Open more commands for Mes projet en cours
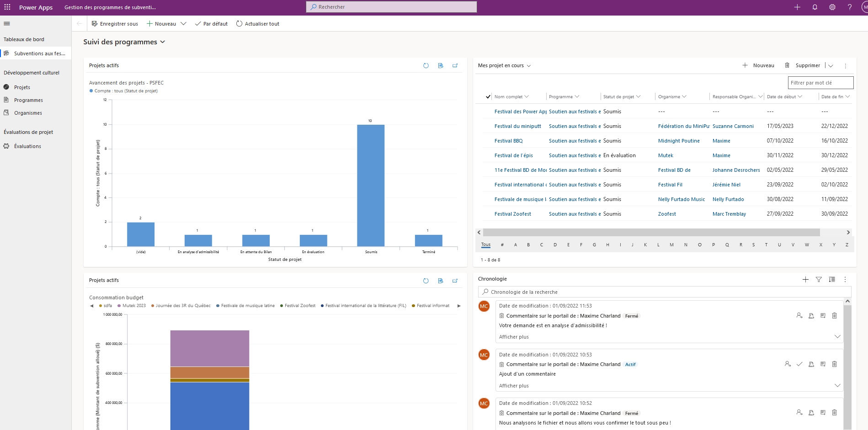The width and height of the screenshot is (868, 430). (x=846, y=66)
